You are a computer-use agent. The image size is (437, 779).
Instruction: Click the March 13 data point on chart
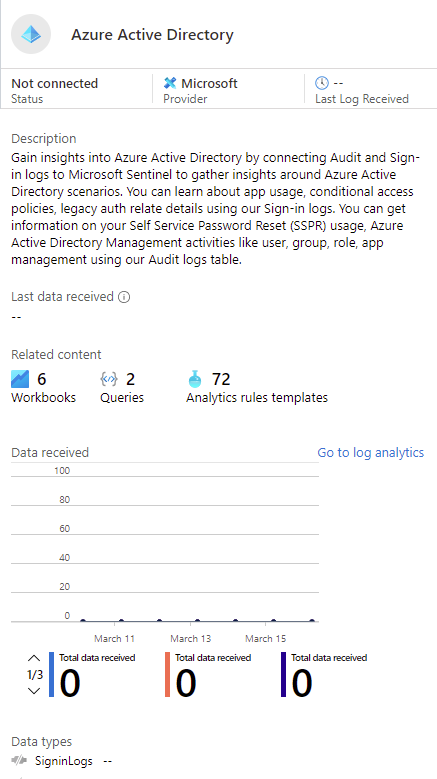tap(197, 621)
